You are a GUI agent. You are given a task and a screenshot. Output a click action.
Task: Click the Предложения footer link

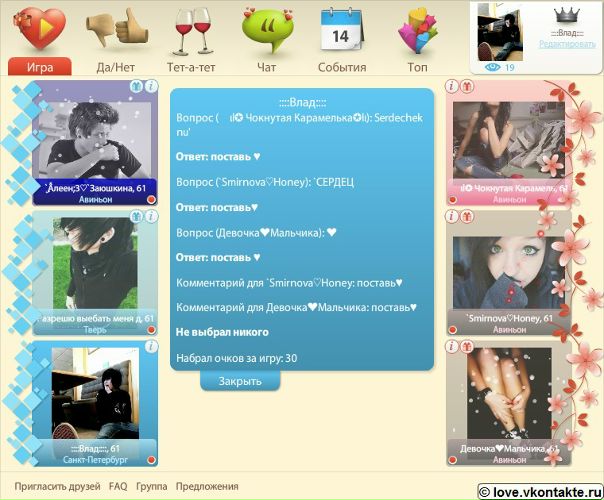click(207, 486)
